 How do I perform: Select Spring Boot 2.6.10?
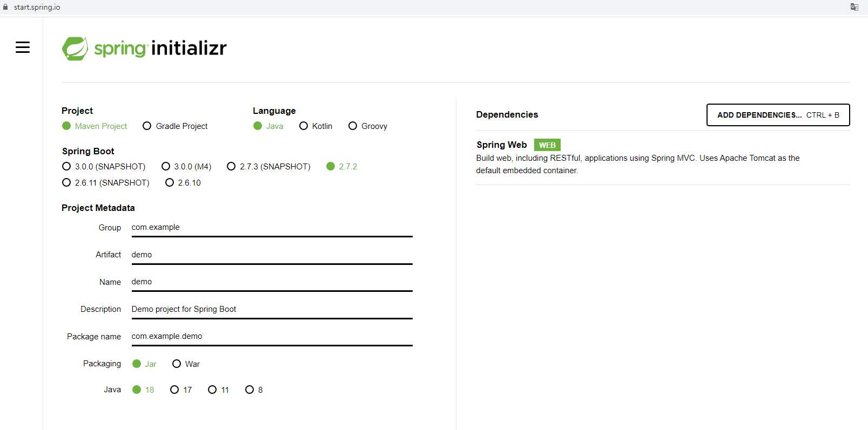coord(183,182)
